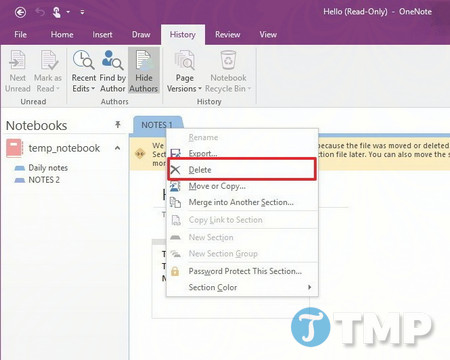Click the Back arrow in title bar
Viewport: 450px width, 360px height.
pos(20,13)
